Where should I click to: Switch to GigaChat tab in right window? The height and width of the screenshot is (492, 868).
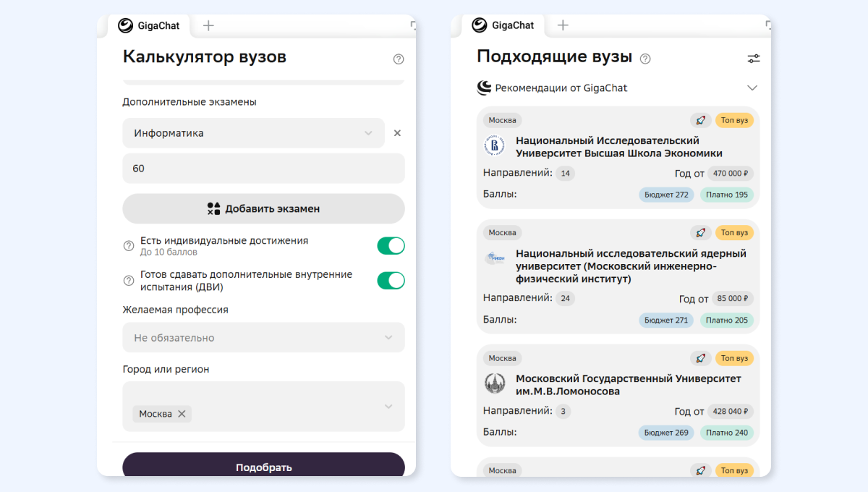(x=503, y=25)
